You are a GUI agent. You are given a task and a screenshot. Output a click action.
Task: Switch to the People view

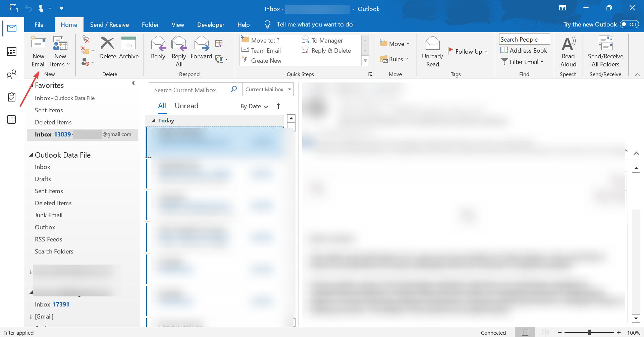tap(12, 74)
